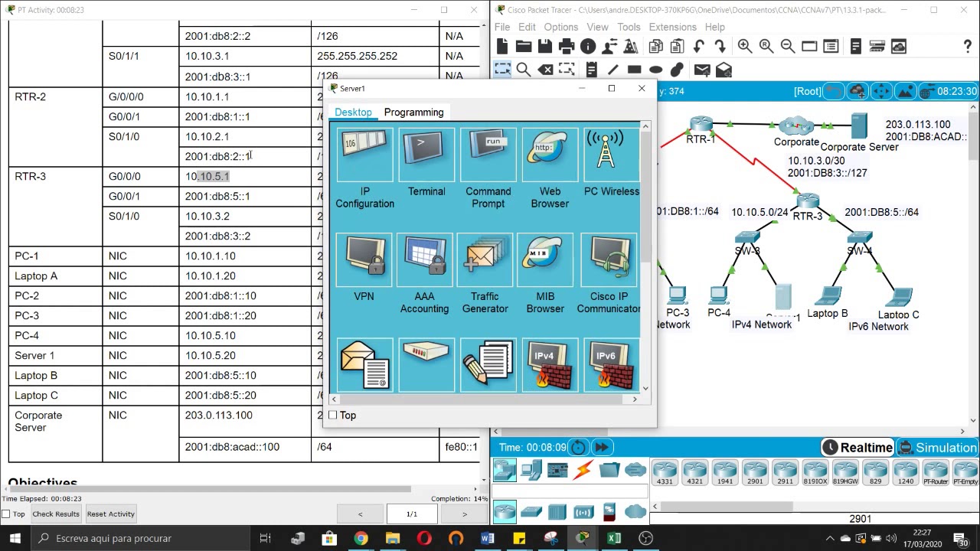Click the Zoom Out magnifier icon
This screenshot has width=980, height=551.
pyautogui.click(x=788, y=47)
